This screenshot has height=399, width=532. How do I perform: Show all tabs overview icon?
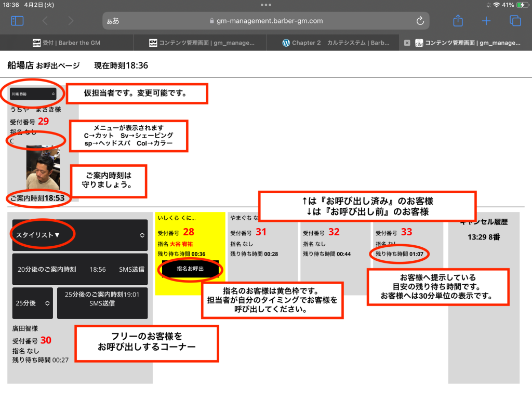point(515,21)
